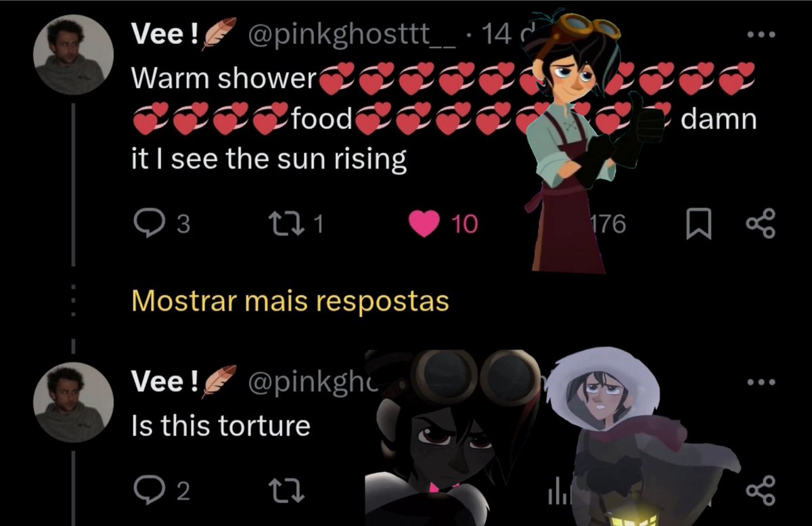Open the Warm shower tweet text
Viewport: 812px width, 526px height.
(x=443, y=118)
